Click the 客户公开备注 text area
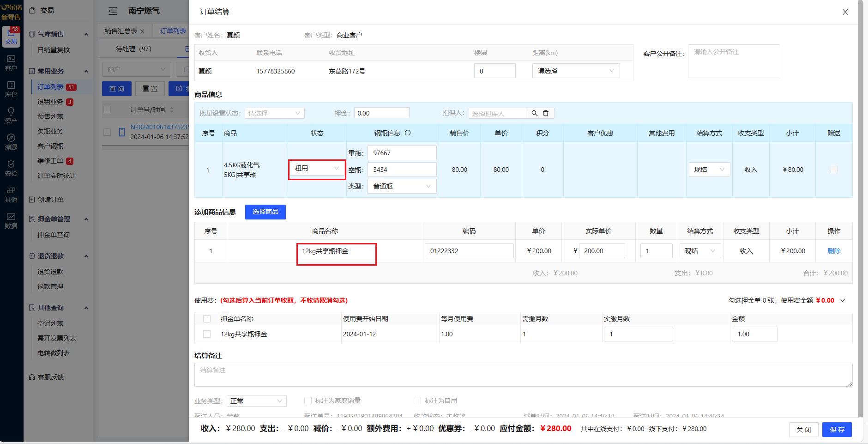 (734, 61)
